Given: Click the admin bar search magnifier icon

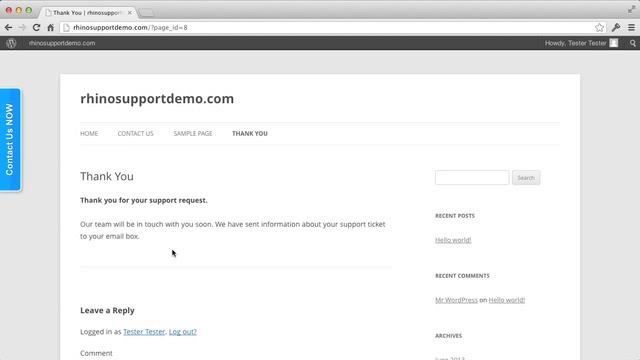Looking at the screenshot, I should 633,43.
